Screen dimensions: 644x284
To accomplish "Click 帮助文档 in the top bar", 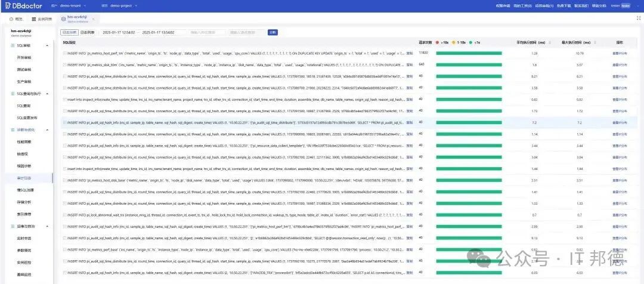I will [599, 6].
